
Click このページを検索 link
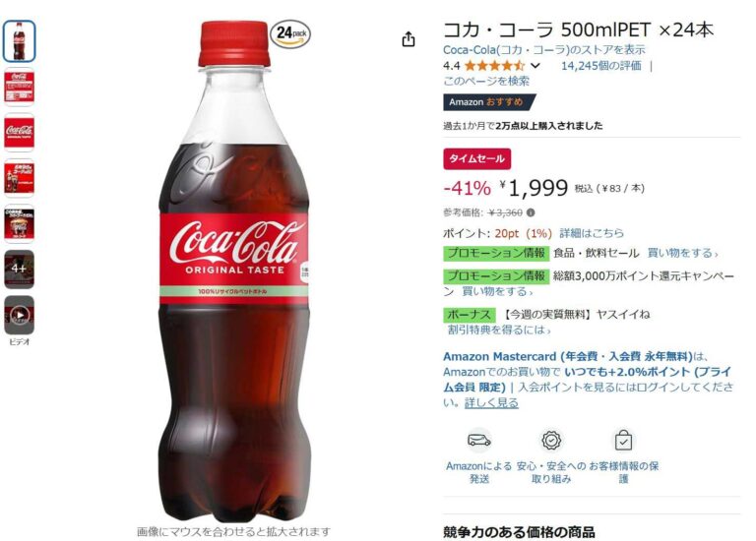[x=486, y=81]
